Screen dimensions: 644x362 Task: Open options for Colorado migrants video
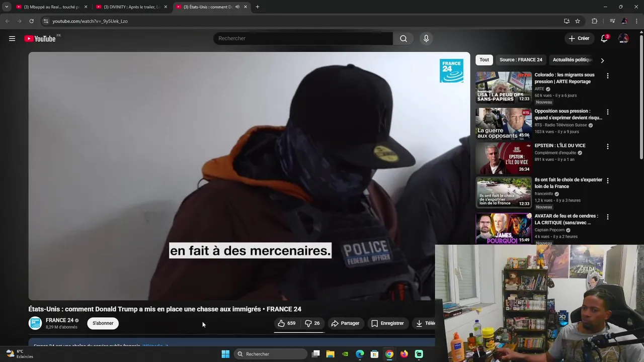click(607, 76)
